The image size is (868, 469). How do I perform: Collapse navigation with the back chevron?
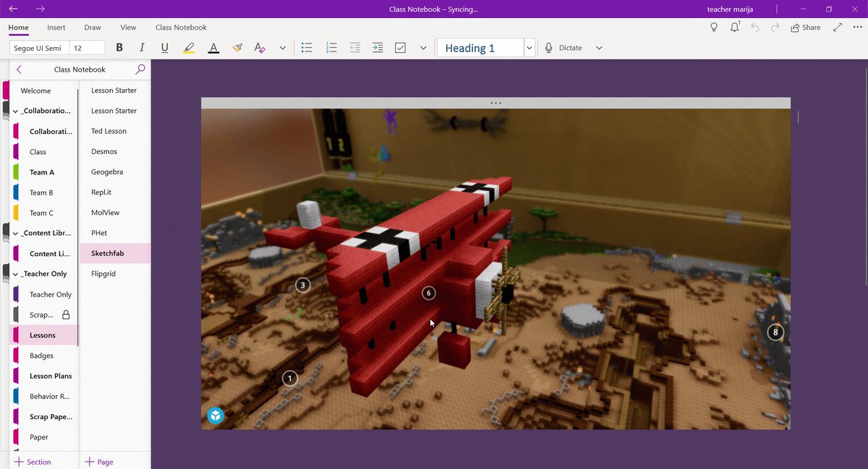point(19,69)
